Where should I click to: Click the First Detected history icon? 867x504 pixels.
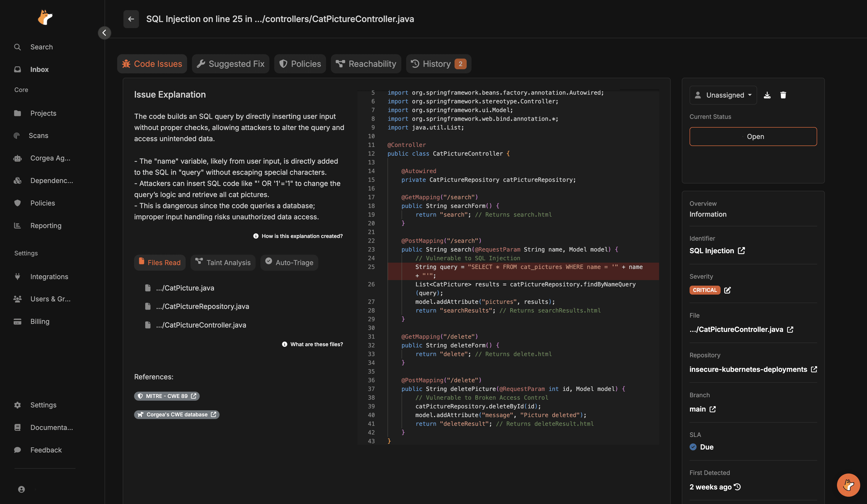pyautogui.click(x=737, y=487)
